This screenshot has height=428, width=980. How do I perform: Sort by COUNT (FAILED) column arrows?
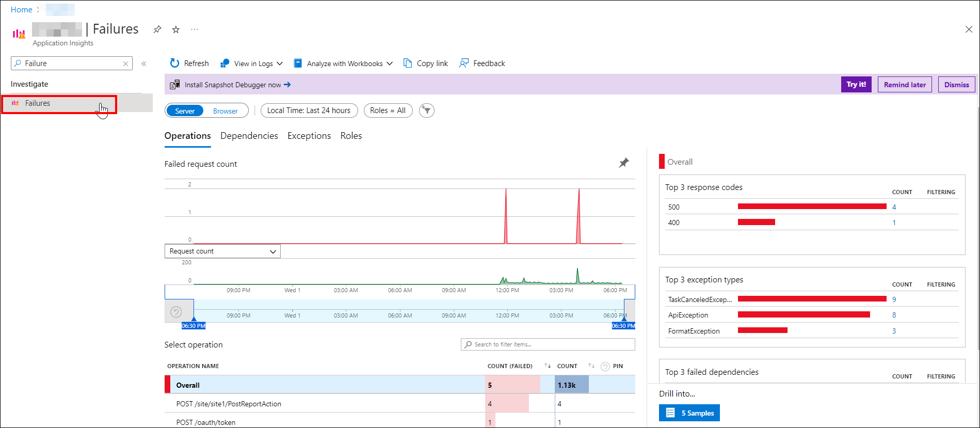[548, 366]
